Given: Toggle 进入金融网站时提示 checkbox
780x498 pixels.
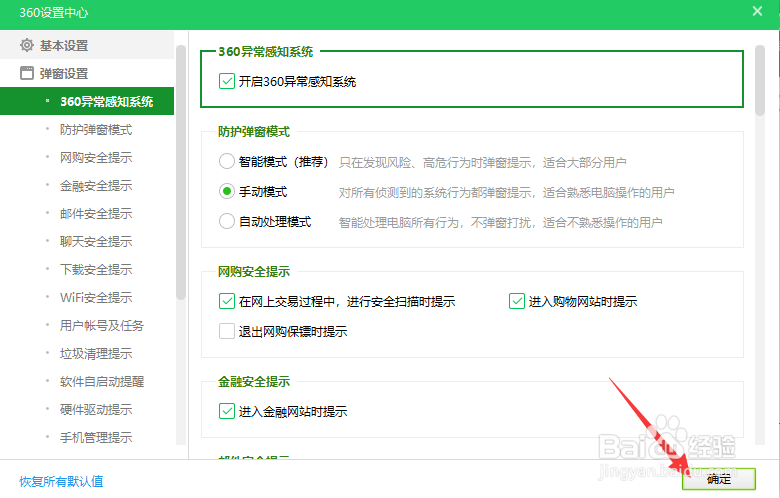Looking at the screenshot, I should (227, 411).
